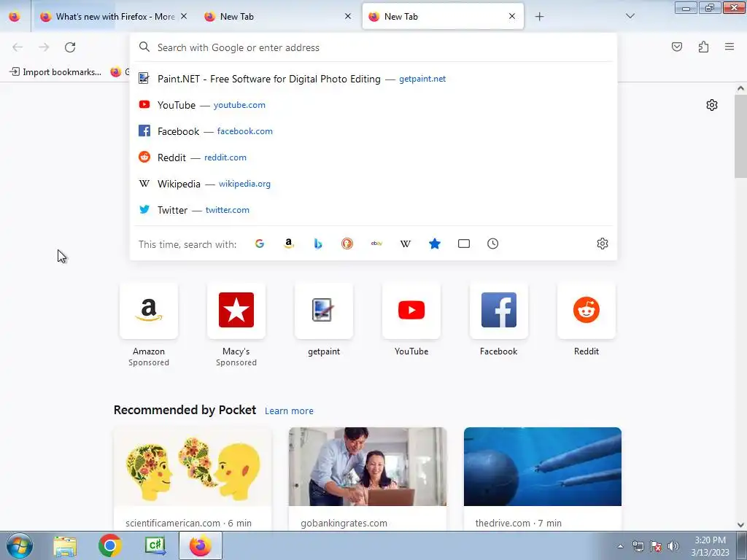This screenshot has height=560, width=747.
Task: Choose the Reddit reddit.com suggestion
Action: [373, 157]
